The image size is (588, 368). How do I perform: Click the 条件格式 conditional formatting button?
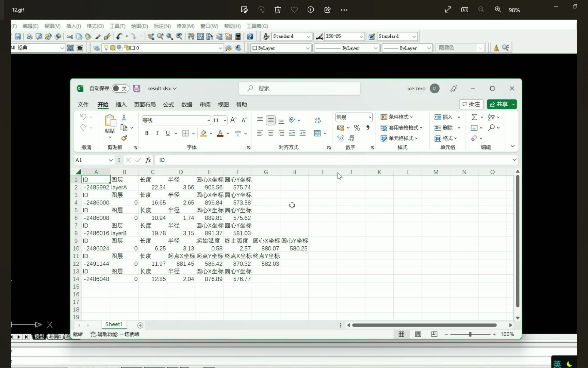pos(397,117)
